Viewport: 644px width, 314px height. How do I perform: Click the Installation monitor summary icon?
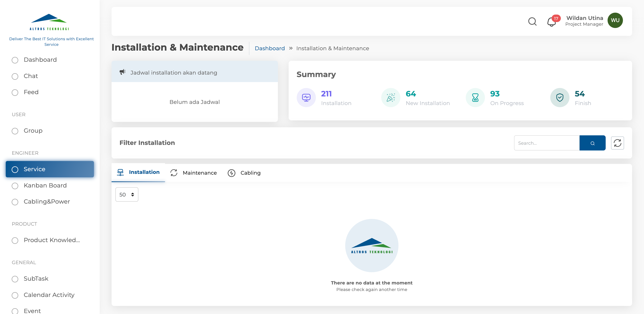[306, 98]
